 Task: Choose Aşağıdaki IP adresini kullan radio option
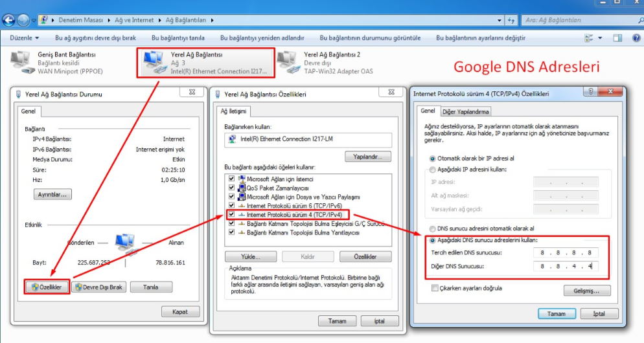tap(433, 169)
